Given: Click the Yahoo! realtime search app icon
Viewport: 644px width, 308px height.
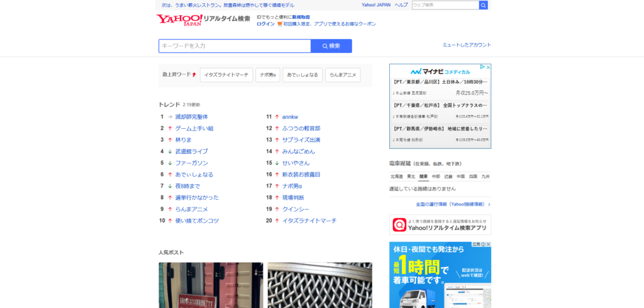Looking at the screenshot, I should pyautogui.click(x=399, y=224).
